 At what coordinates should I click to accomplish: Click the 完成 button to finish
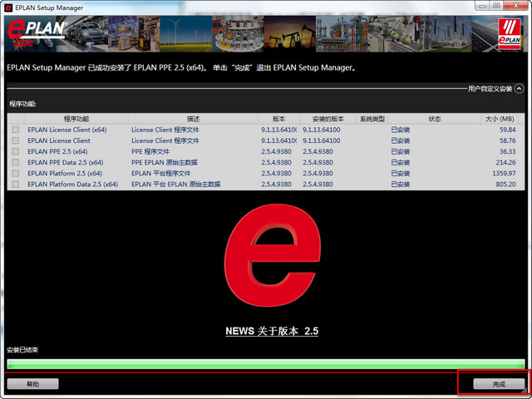tap(499, 384)
